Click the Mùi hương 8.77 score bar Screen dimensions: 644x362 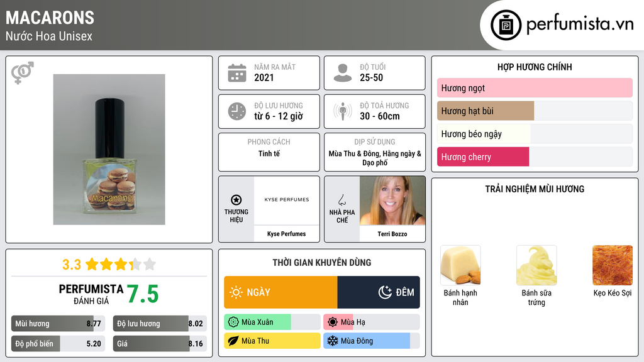tap(58, 324)
